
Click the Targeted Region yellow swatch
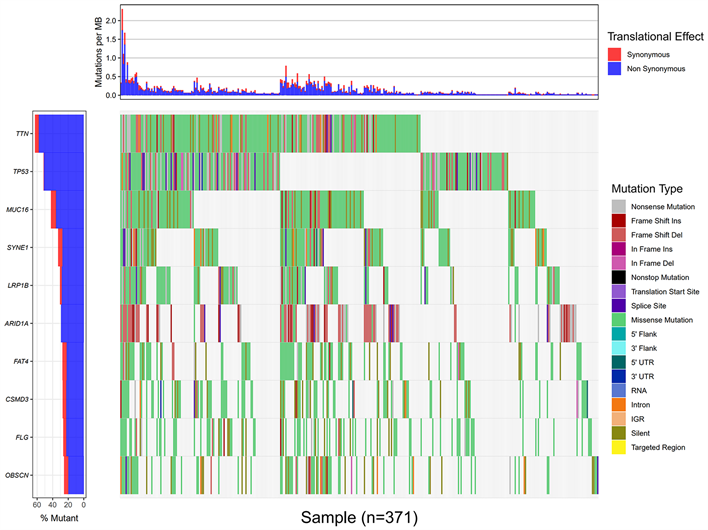pyautogui.click(x=621, y=447)
